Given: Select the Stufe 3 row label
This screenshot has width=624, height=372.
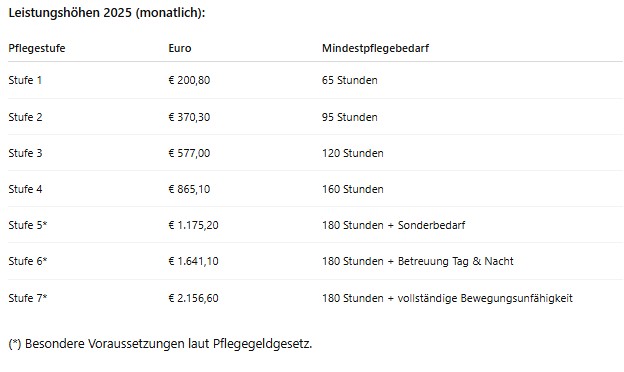Looking at the screenshot, I should [25, 153].
